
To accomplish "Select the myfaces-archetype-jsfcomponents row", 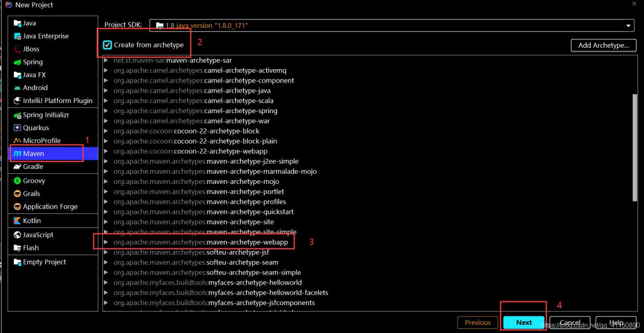I will tap(368, 303).
